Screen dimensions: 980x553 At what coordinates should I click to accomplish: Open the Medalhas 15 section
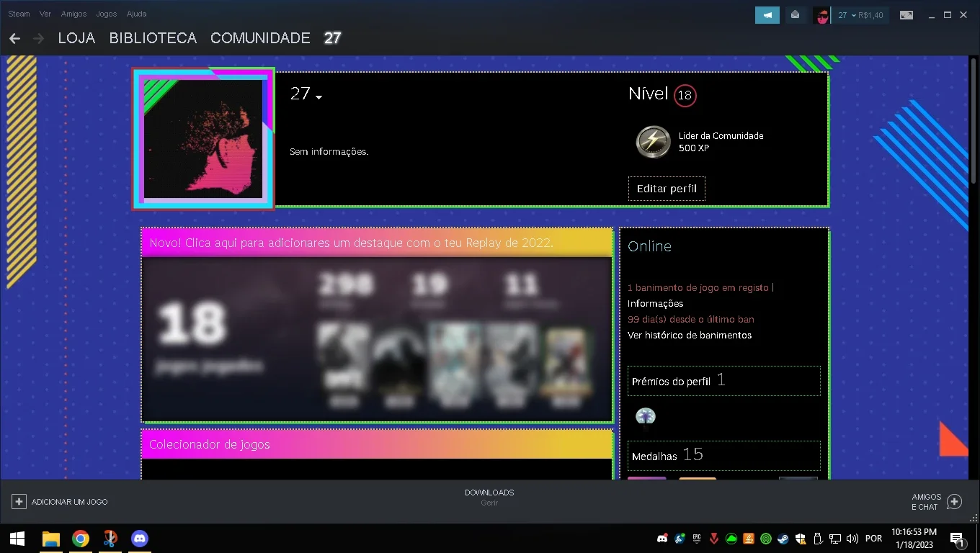723,455
